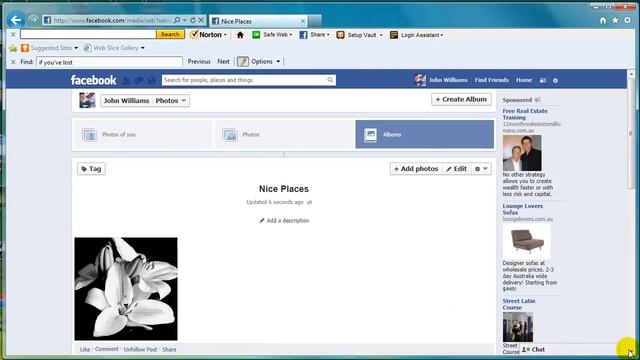Open the address bar search magnifier
The height and width of the screenshot is (360, 640).
pyautogui.click(x=177, y=20)
